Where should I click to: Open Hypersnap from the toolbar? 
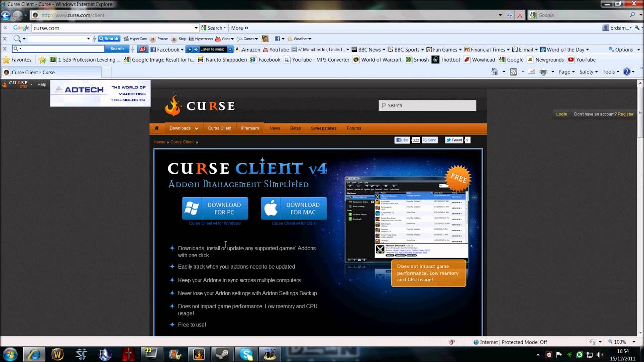tap(201, 39)
